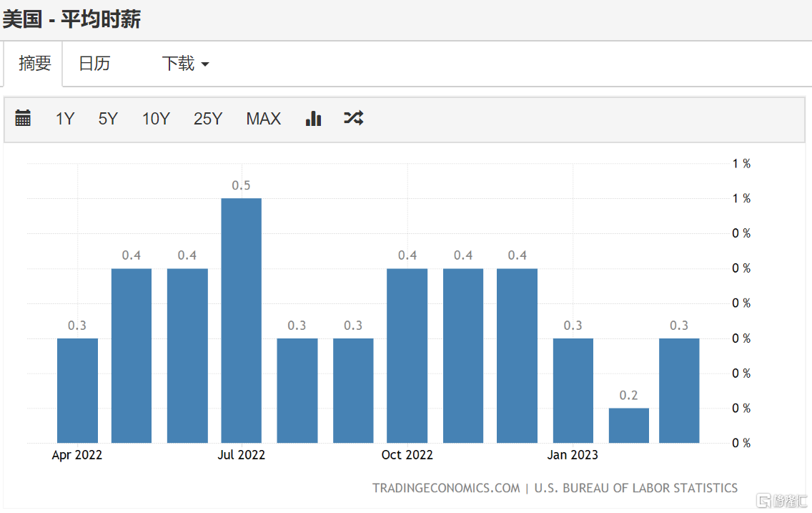Viewport: 812px width, 513px height.
Task: Select the 1Y time range
Action: click(65, 119)
